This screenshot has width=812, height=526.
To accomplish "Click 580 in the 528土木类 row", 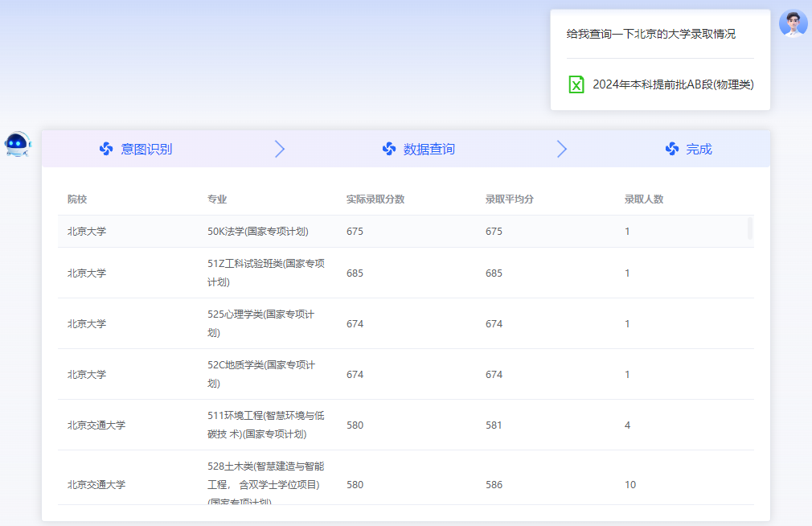I will click(355, 485).
